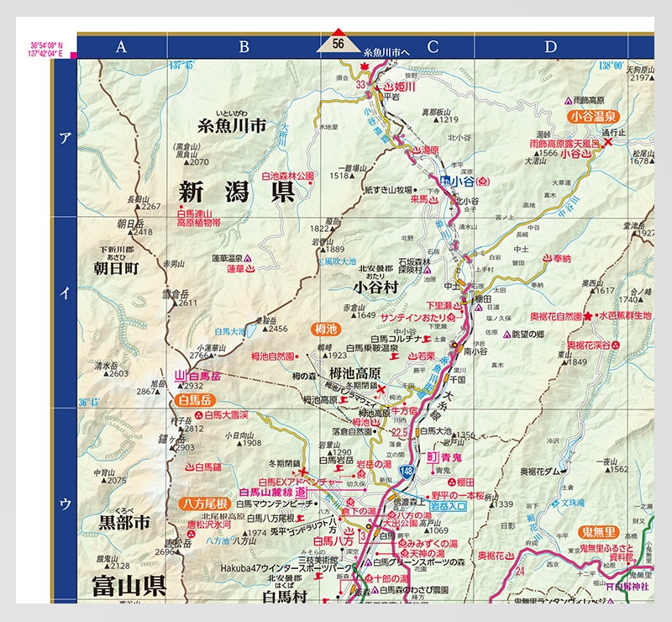
Task: Click the ski symbol at 白馬コルチナ
Action: click(x=426, y=339)
